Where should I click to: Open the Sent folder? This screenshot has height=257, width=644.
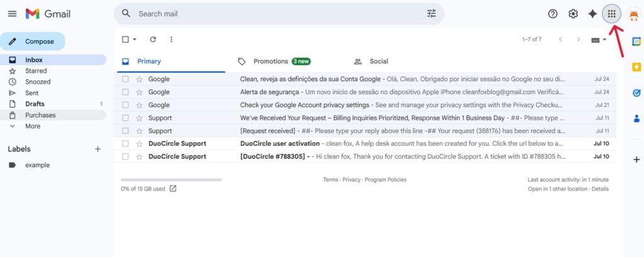53,93
